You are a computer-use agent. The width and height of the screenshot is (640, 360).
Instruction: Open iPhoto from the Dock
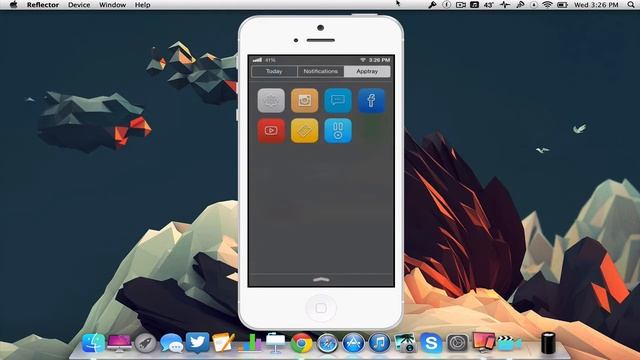coord(405,343)
